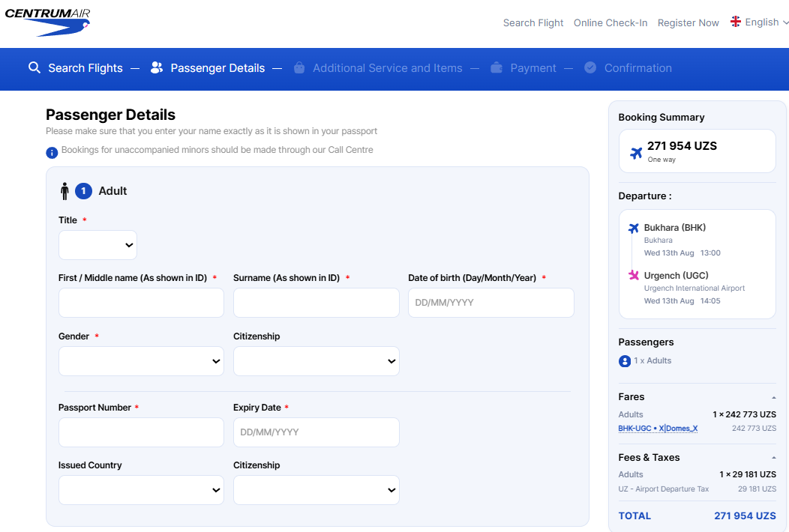
Task: Open the BHK-UGC fare rules link
Action: click(658, 429)
